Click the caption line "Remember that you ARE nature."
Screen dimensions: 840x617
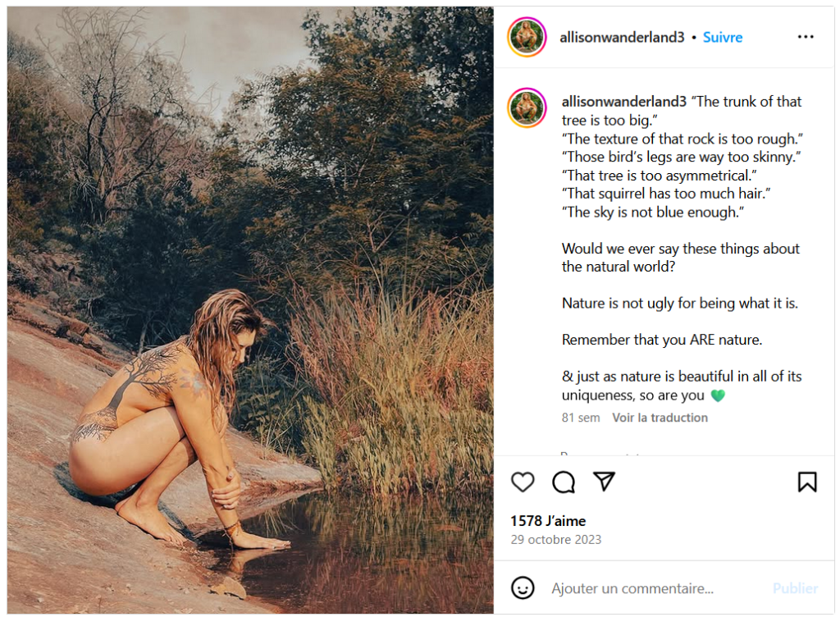click(662, 340)
